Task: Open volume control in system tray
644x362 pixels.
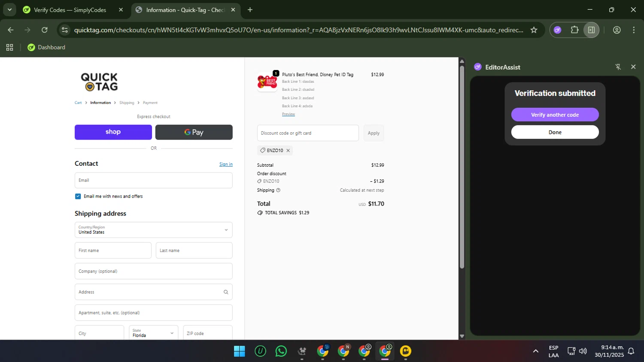Action: point(583,351)
